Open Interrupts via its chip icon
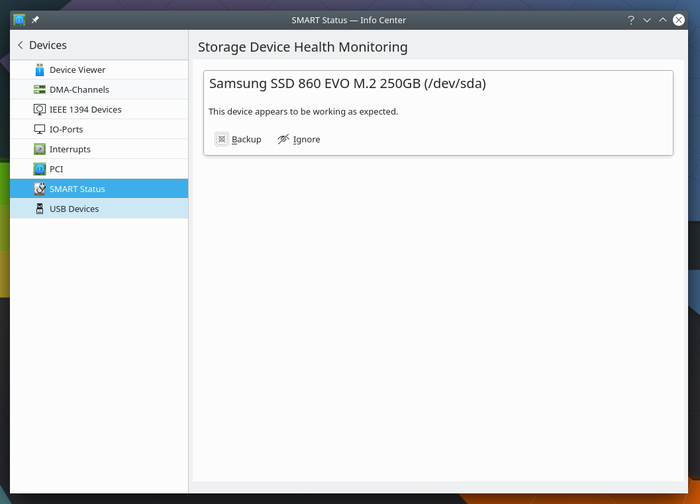This screenshot has width=700, height=504. click(40, 149)
